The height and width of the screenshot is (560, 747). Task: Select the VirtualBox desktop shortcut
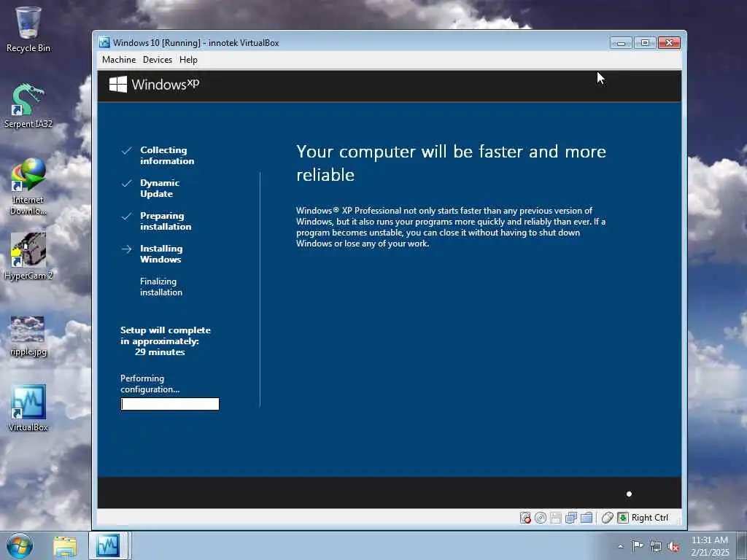tap(28, 408)
